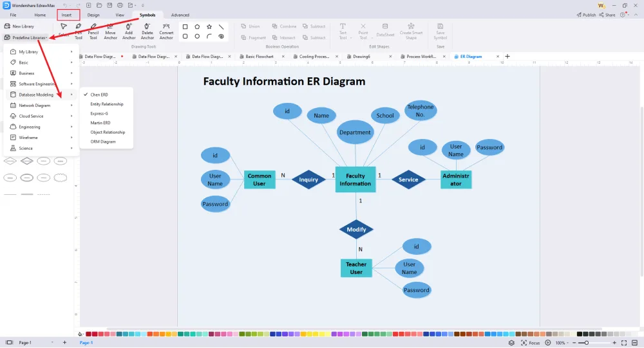Screen dimensions: 644x348
Task: Expand the My Library submenu
Action: [41, 51]
